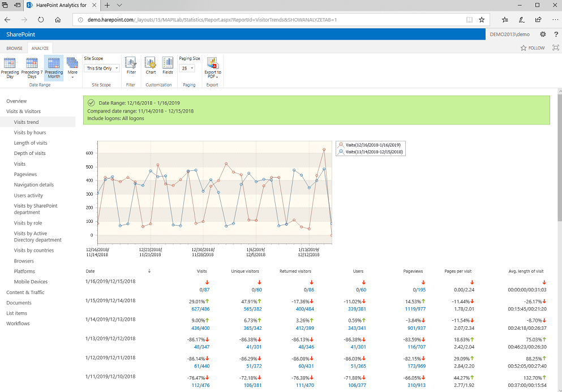Open Navigation details report
Image resolution: width=562 pixels, height=392 pixels.
pyautogui.click(x=34, y=185)
